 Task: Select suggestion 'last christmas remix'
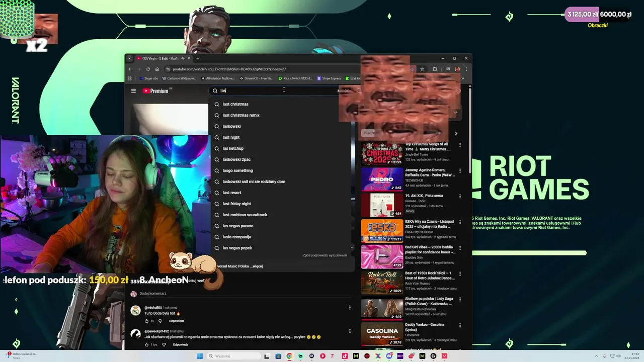tap(281, 115)
